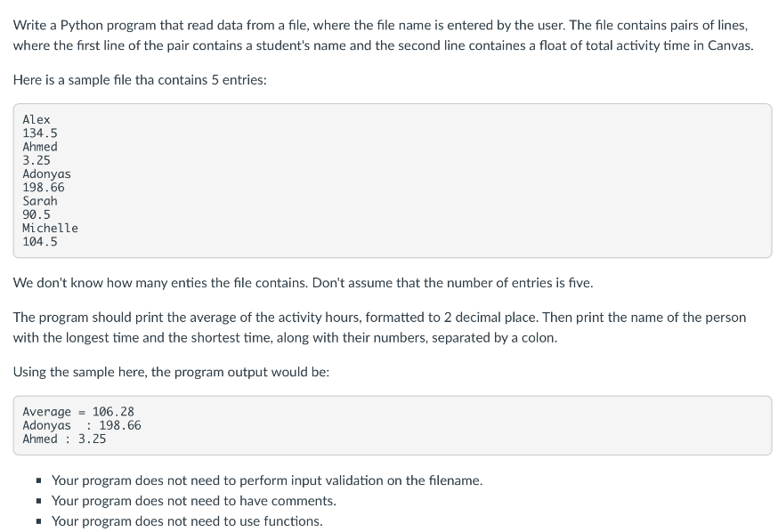778x532 pixels.
Task: Click the name Adonyas in sample file
Action: [46, 174]
